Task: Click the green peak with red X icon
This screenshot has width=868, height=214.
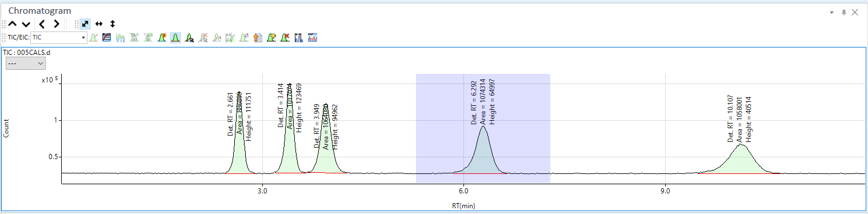Action: (x=285, y=38)
